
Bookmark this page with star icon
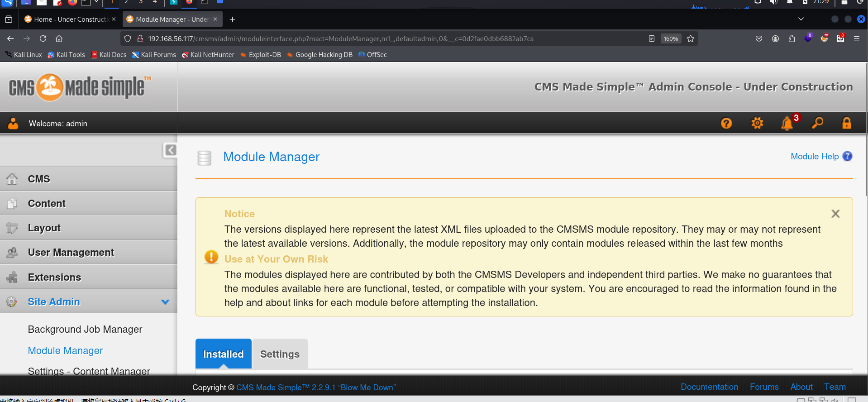691,38
